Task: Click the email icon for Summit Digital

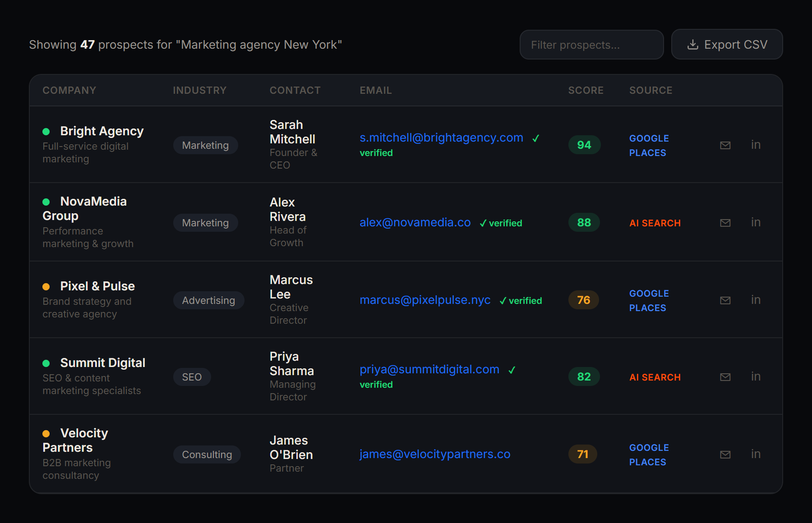Action: pyautogui.click(x=725, y=376)
